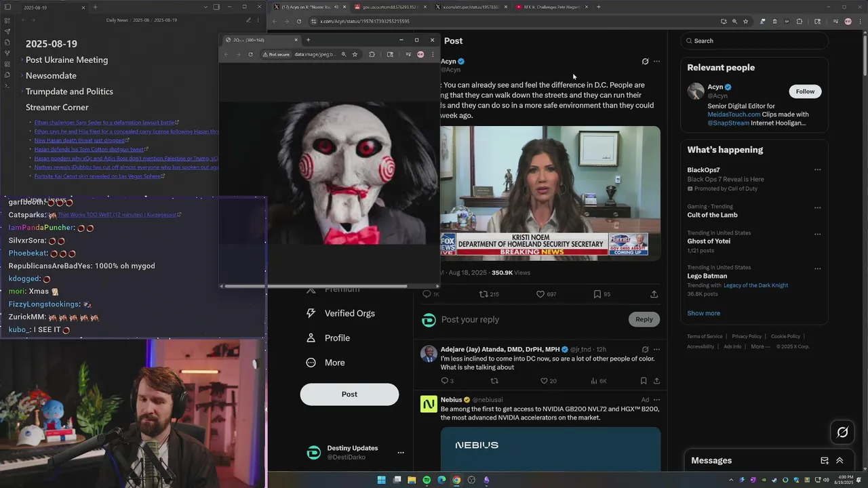Image resolution: width=868 pixels, height=488 pixels.
Task: Open Chrome menu in popup image window
Action: (433, 54)
